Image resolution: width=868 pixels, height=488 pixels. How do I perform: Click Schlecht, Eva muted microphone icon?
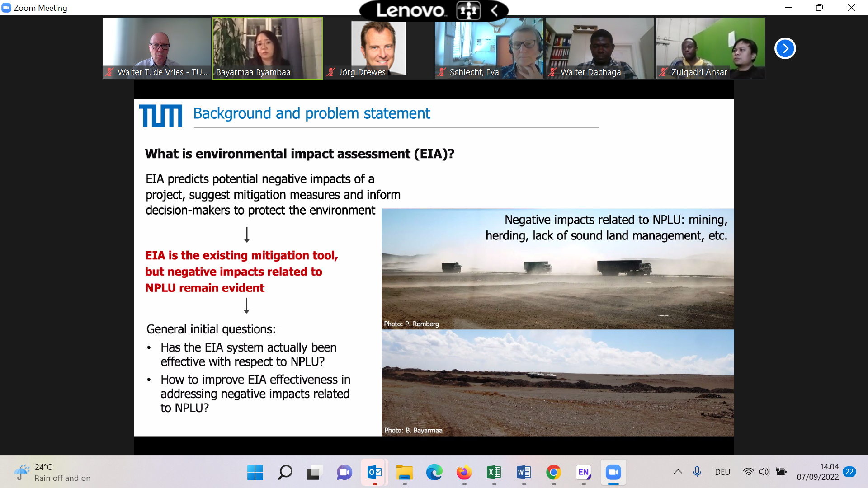point(442,72)
